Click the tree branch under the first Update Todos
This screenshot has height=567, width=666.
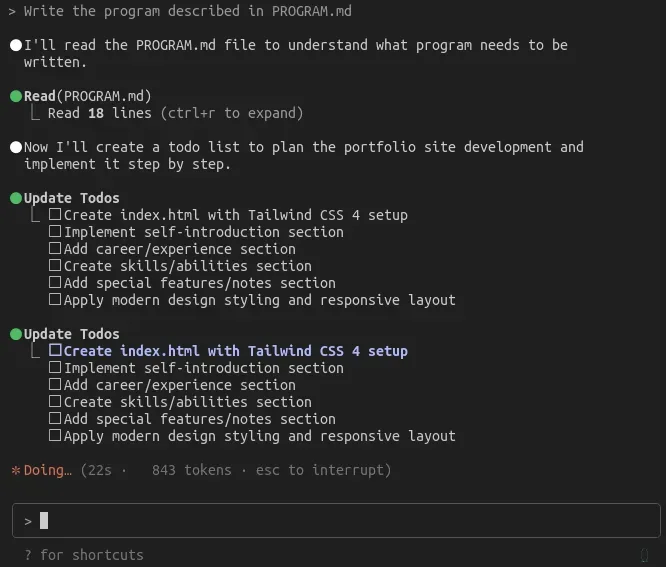click(x=36, y=215)
